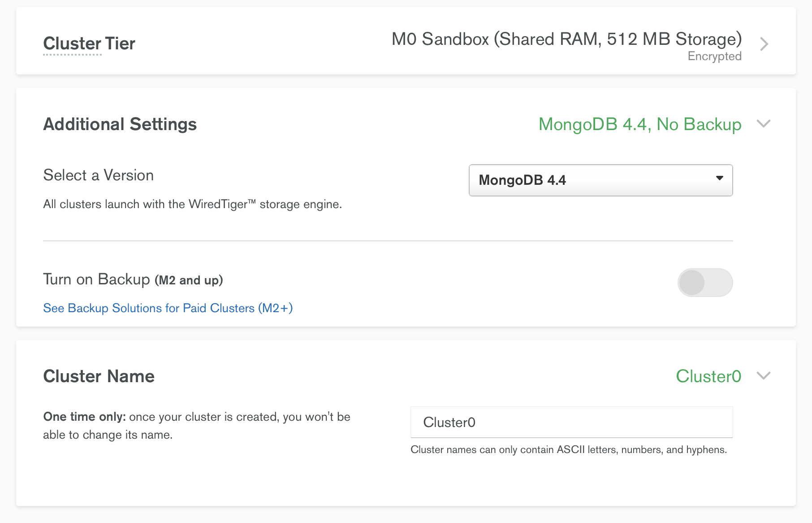Expand the Cluster Tier section chevron
Image resolution: width=812 pixels, height=523 pixels.
click(x=764, y=44)
